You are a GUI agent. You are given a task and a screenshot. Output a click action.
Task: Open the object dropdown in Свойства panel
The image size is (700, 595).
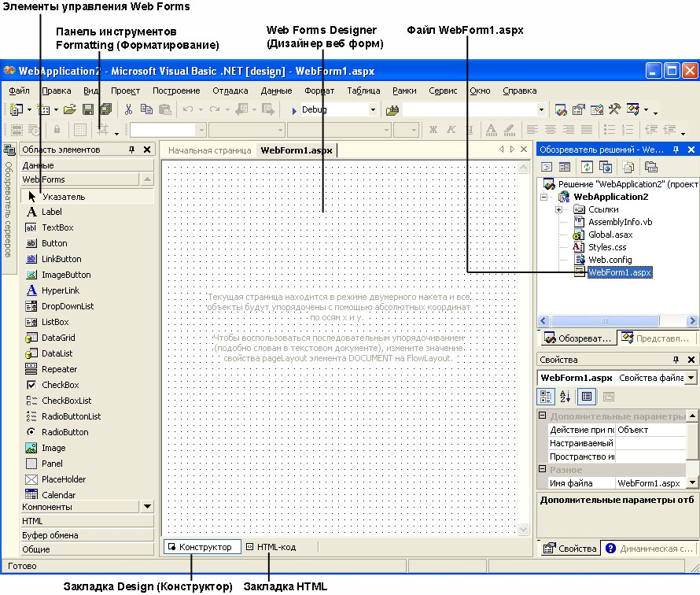(x=691, y=378)
